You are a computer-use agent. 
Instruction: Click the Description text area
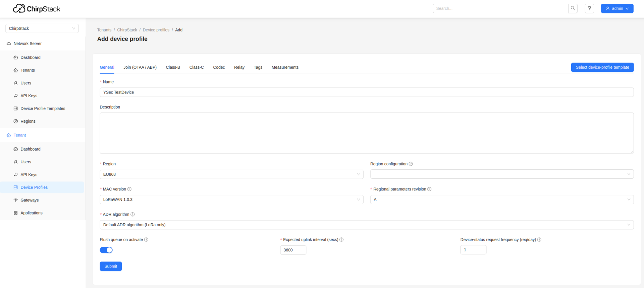tap(366, 133)
